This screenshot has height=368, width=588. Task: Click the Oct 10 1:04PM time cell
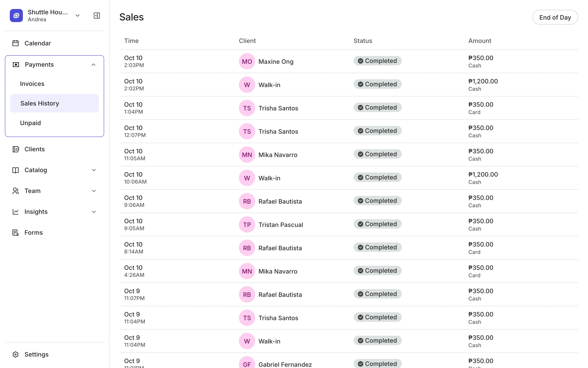(x=134, y=108)
